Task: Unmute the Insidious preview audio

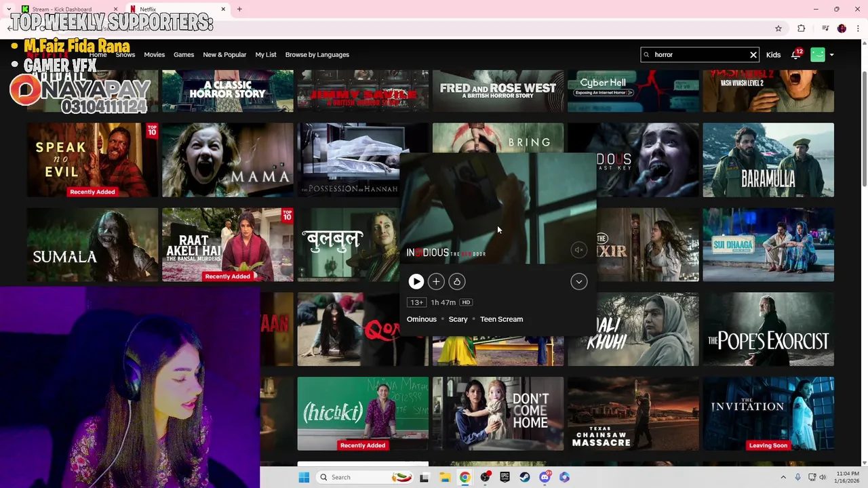Action: coord(578,250)
